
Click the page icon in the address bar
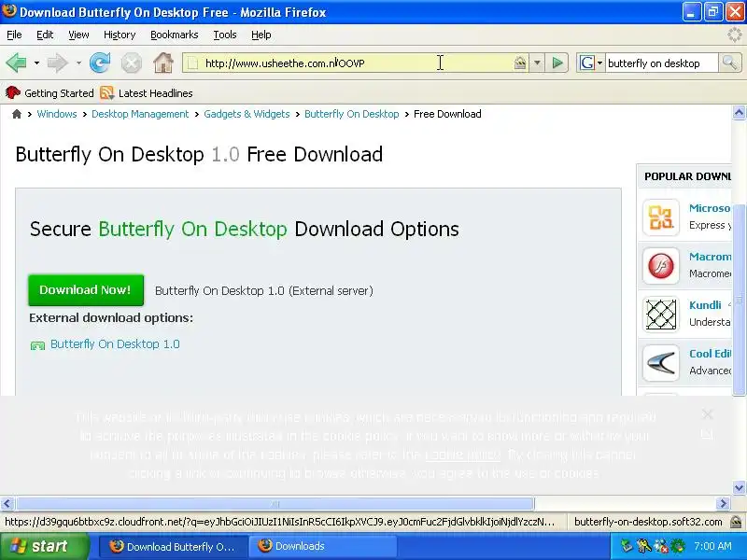pyautogui.click(x=192, y=63)
